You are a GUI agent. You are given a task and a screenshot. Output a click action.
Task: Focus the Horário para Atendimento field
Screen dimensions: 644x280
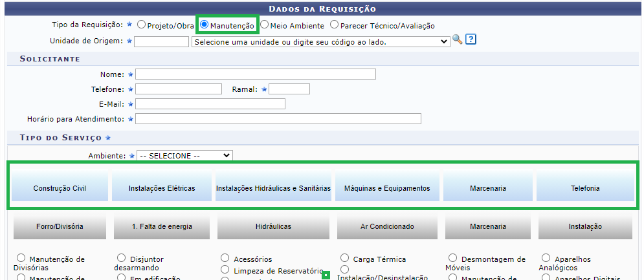278,119
